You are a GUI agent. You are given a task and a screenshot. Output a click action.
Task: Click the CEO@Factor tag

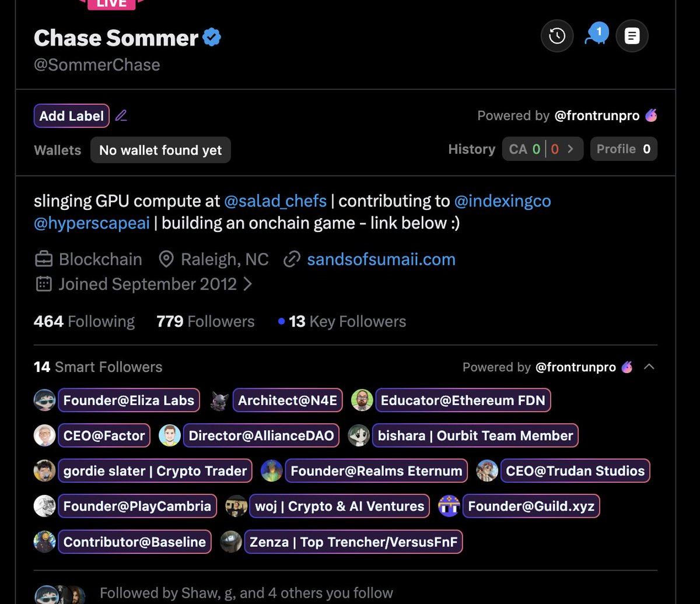[104, 436]
